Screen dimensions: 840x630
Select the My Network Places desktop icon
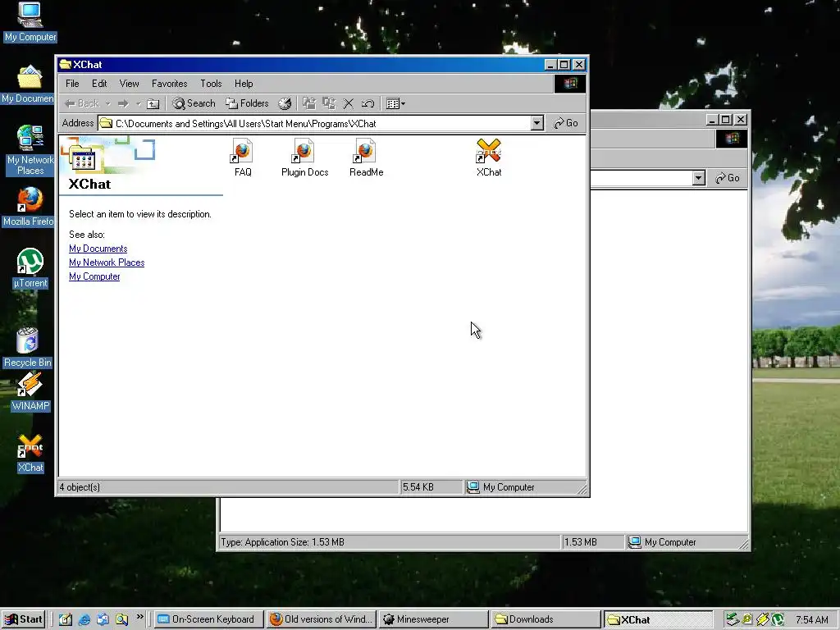(30, 150)
